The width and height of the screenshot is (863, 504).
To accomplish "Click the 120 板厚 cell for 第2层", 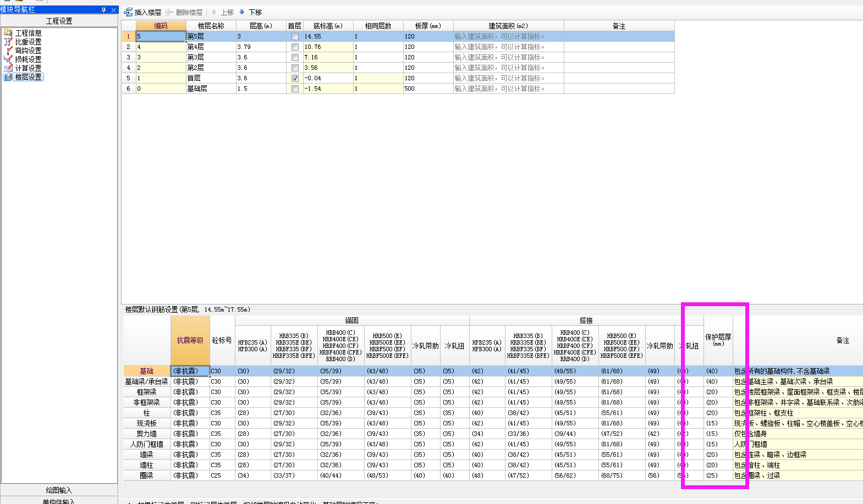I will (428, 68).
